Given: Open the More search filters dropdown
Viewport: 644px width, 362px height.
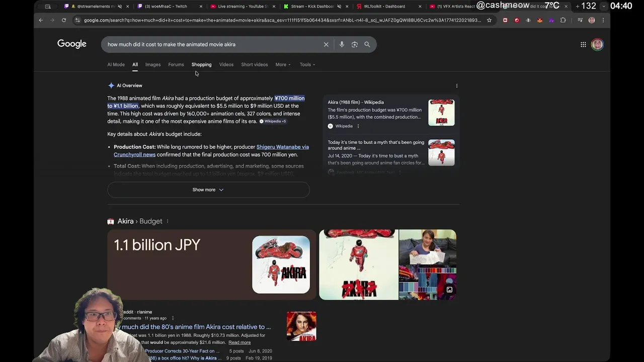Looking at the screenshot, I should 283,64.
